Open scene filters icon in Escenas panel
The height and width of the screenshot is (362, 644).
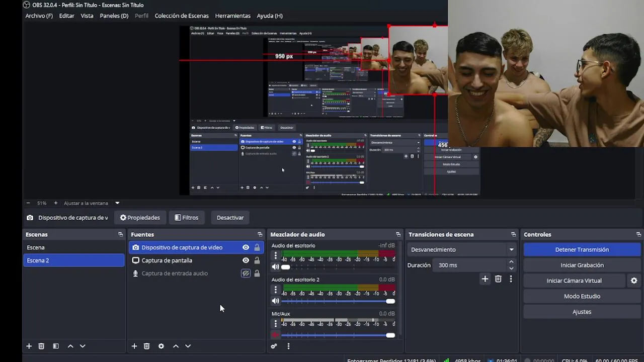56,346
